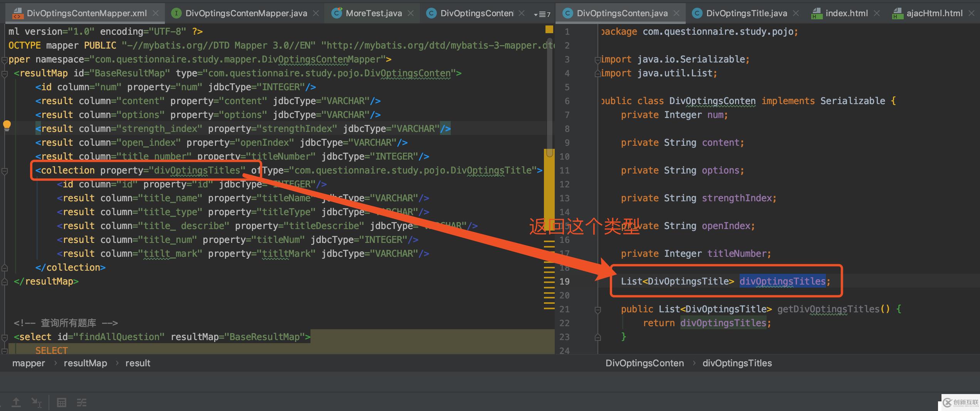Click the yellow inspection status square indicator
This screenshot has width=980, height=411.
click(549, 30)
